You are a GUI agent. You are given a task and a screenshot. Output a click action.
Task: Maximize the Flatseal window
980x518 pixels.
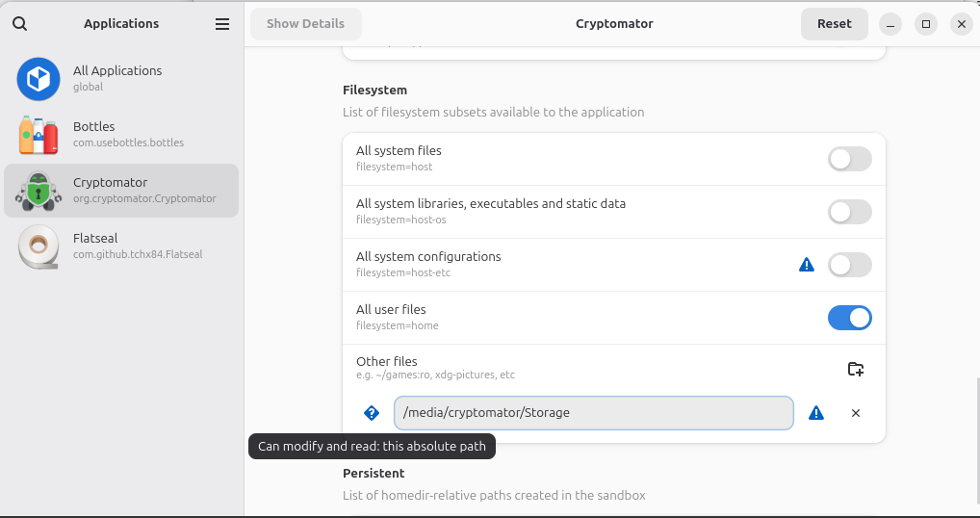tap(925, 24)
